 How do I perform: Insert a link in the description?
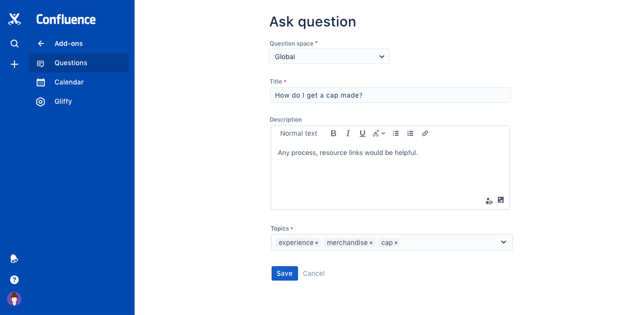[425, 133]
